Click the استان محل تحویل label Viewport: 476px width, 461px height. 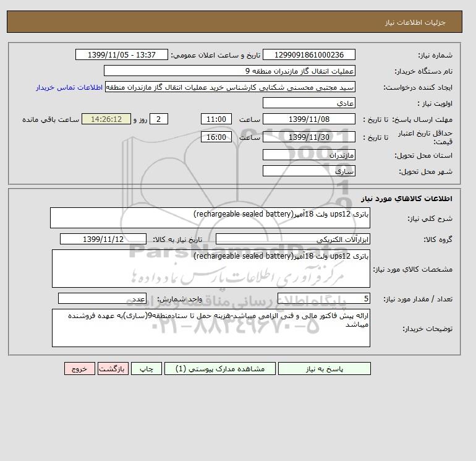point(423,155)
